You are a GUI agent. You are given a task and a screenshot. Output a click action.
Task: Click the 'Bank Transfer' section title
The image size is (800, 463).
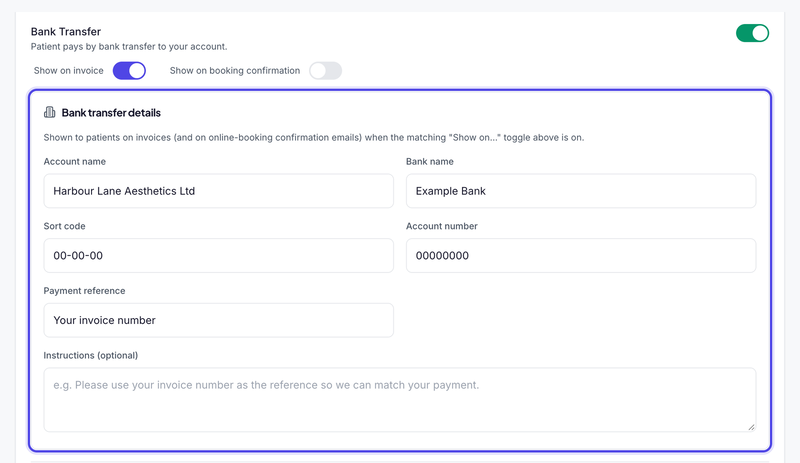[66, 32]
